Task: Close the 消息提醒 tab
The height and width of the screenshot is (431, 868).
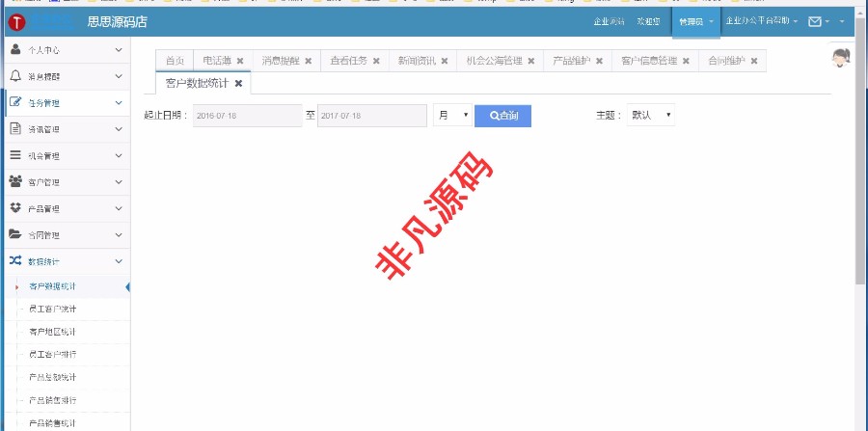Action: click(309, 61)
